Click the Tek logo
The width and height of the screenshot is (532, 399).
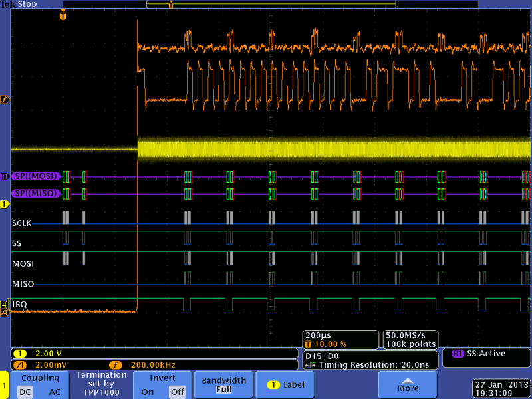click(x=8, y=4)
